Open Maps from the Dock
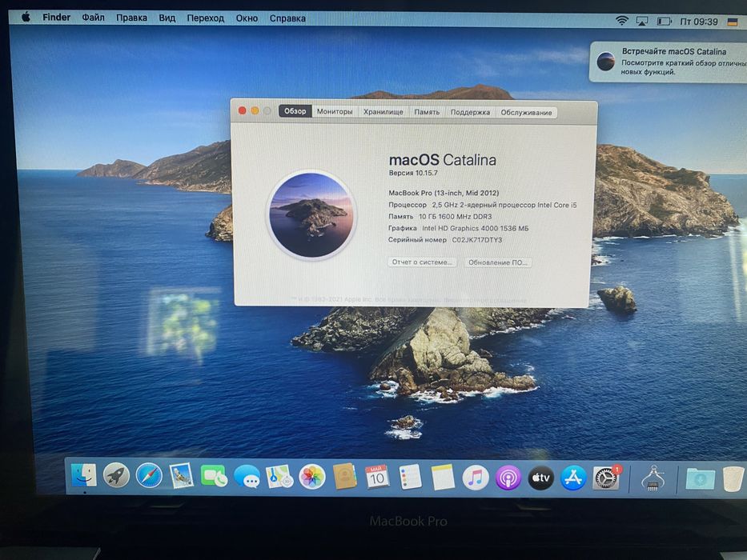This screenshot has width=747, height=560. [x=279, y=477]
